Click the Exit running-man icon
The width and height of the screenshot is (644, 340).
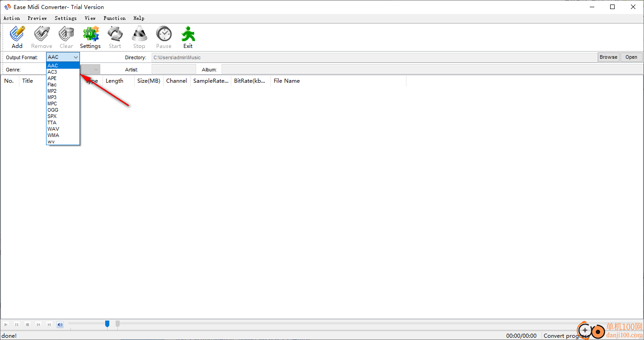pos(188,37)
